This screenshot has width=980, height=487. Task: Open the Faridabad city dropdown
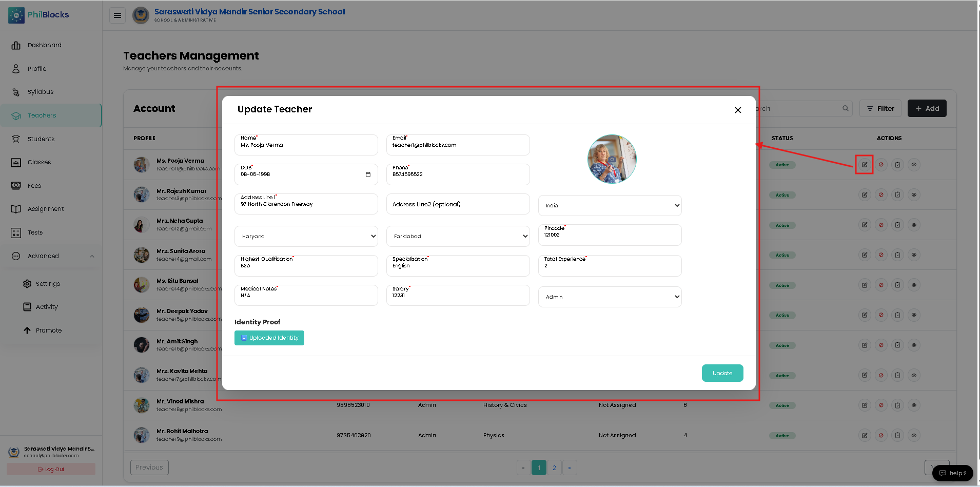click(x=458, y=236)
